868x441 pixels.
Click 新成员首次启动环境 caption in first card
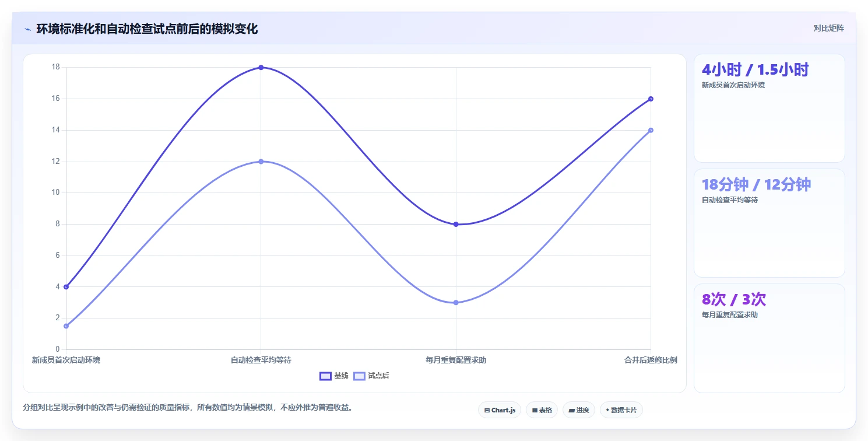click(x=733, y=85)
